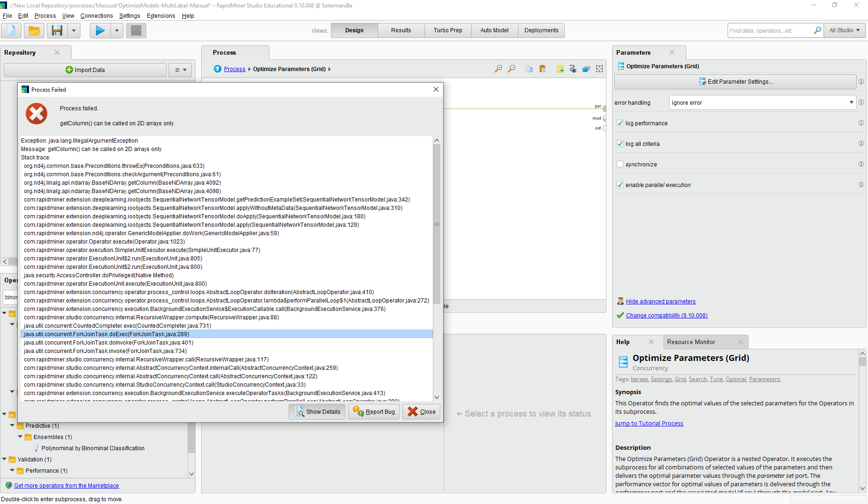
Task: Collapse the Ensembles (1) folder
Action: (20, 437)
